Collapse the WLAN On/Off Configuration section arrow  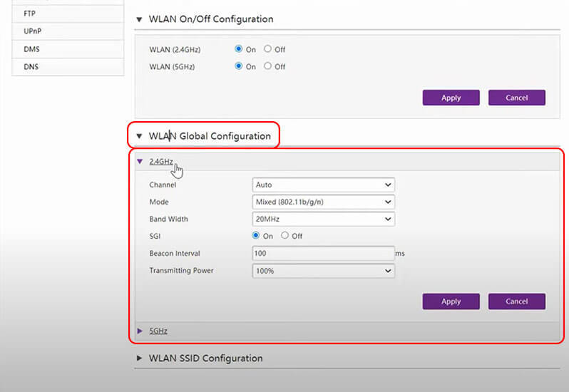coord(139,19)
